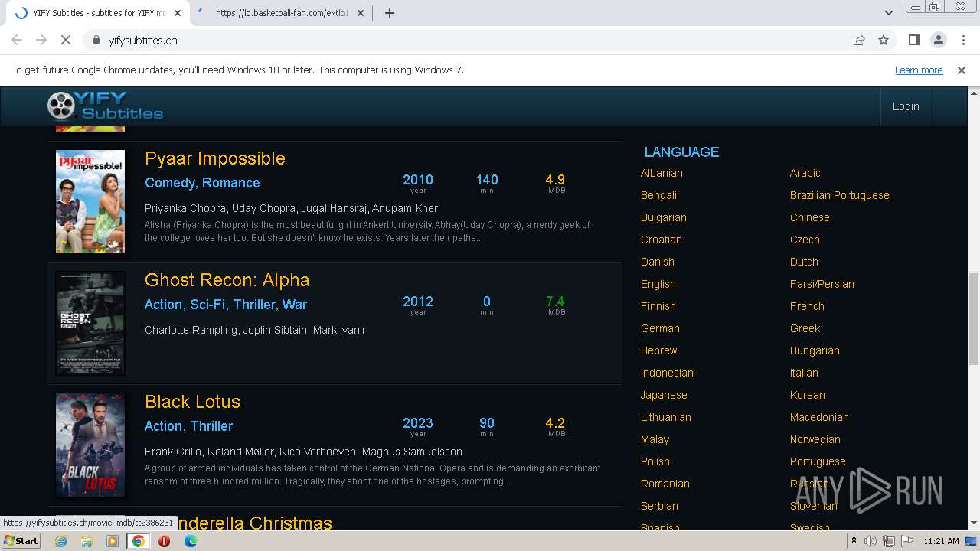Open the Pyaar Impossible movie title
This screenshot has width=980, height=551.
[x=215, y=158]
